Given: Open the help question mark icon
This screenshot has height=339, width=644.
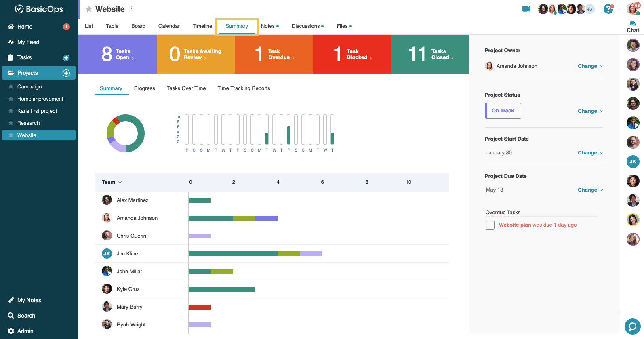Looking at the screenshot, I should click(608, 9).
